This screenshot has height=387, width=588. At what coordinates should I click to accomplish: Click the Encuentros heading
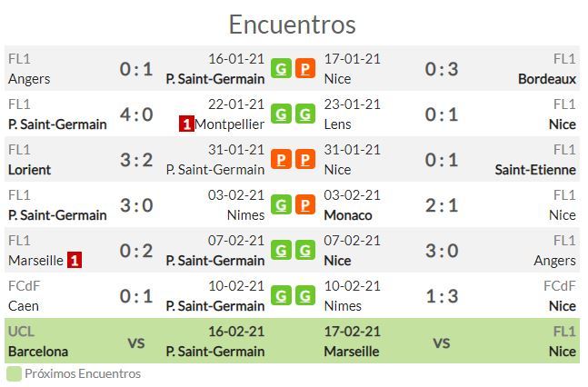[292, 25]
